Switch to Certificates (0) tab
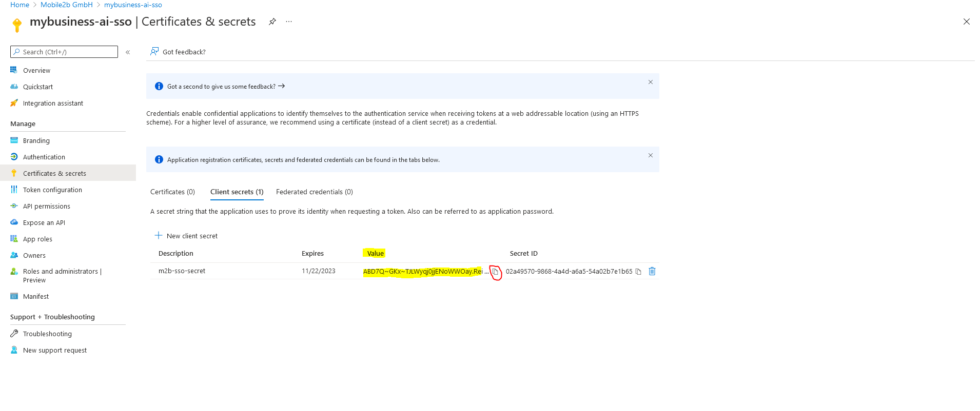Image resolution: width=980 pixels, height=411 pixels. tap(172, 192)
